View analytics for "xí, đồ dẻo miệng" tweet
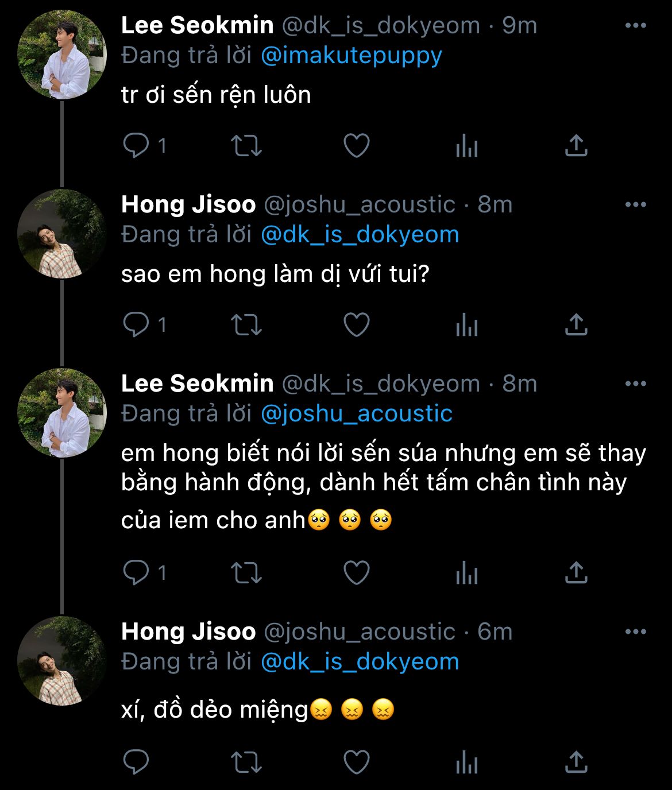This screenshot has width=672, height=790. click(x=466, y=763)
